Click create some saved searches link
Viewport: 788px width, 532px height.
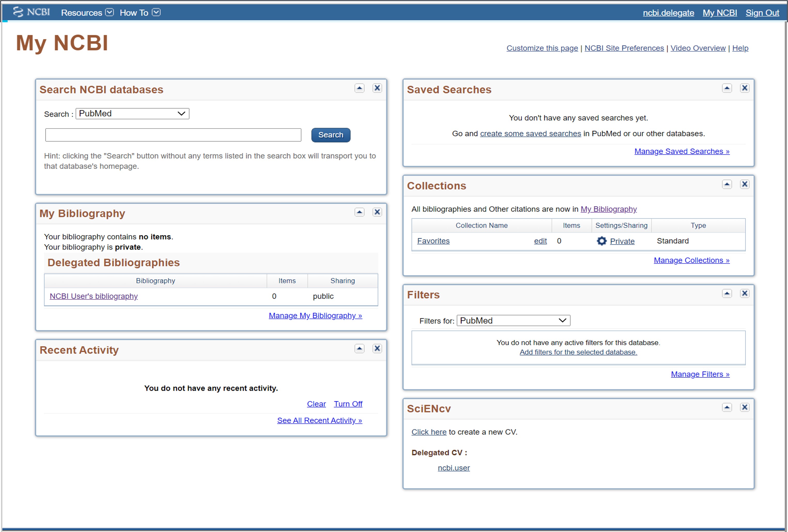(x=530, y=133)
